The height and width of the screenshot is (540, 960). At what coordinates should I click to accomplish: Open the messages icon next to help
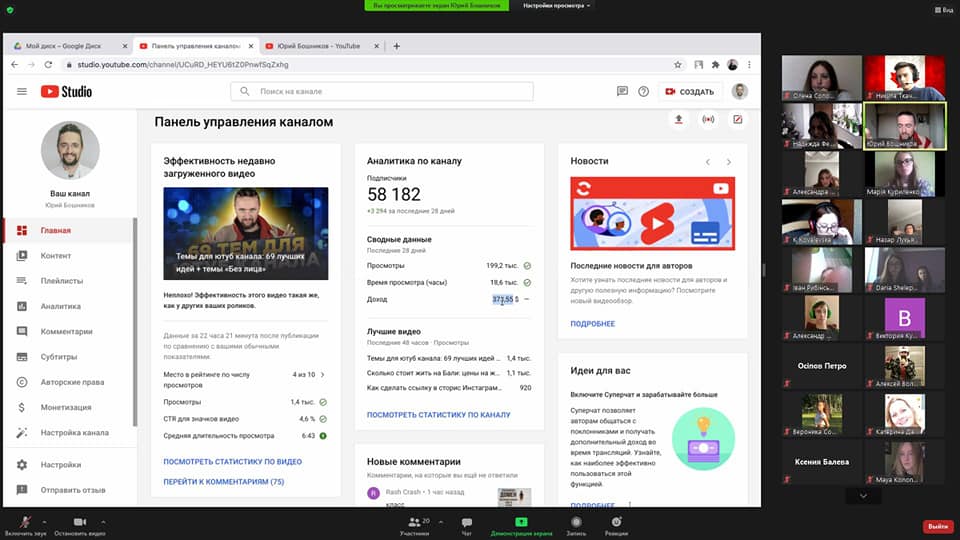[622, 91]
